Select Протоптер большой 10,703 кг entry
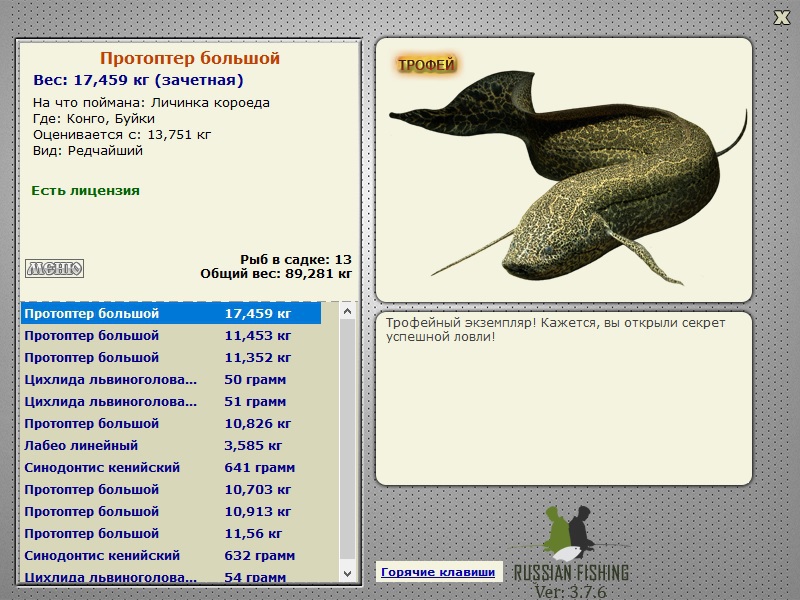800x600 pixels. point(171,489)
